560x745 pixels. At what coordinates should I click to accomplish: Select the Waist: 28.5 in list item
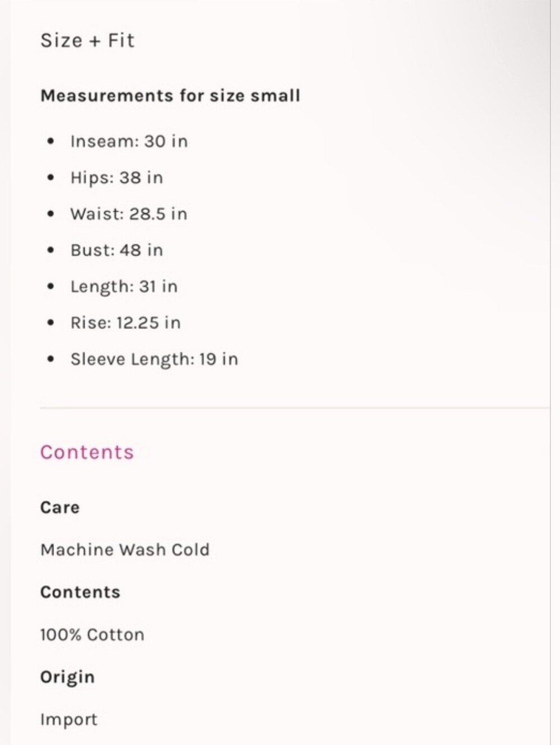(x=129, y=214)
